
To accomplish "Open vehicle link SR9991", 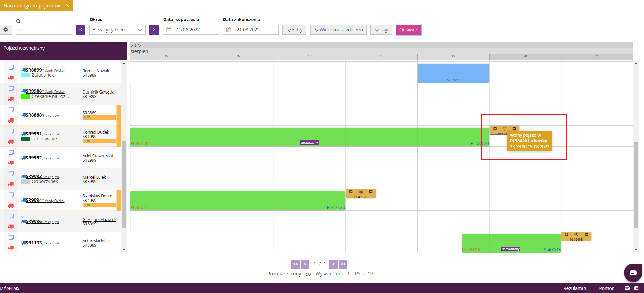I will tap(33, 134).
